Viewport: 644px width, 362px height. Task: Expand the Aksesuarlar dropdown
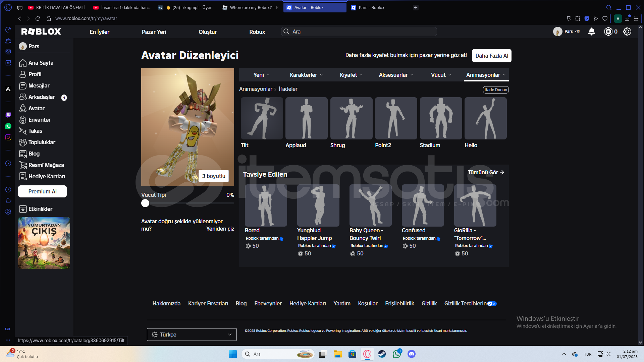[396, 75]
